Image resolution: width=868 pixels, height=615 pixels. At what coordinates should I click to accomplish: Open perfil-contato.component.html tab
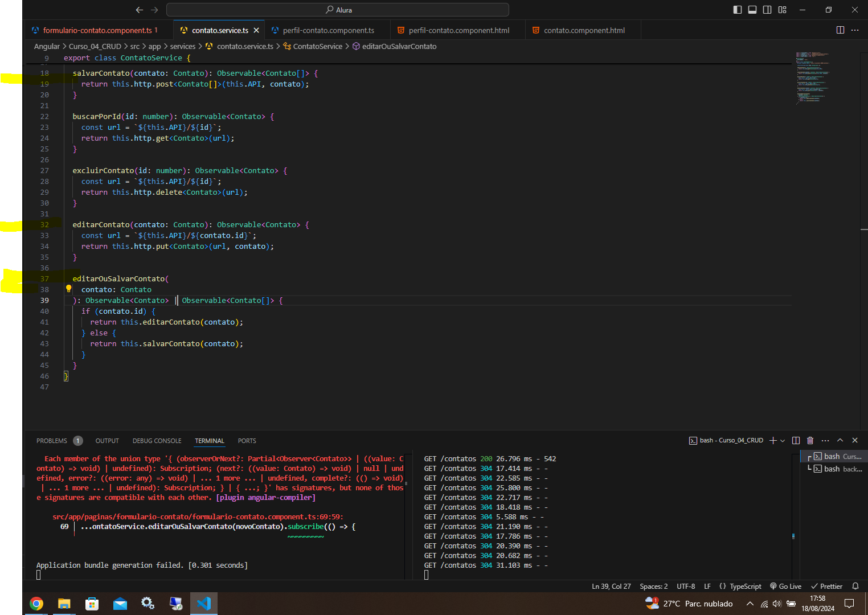[x=458, y=30]
